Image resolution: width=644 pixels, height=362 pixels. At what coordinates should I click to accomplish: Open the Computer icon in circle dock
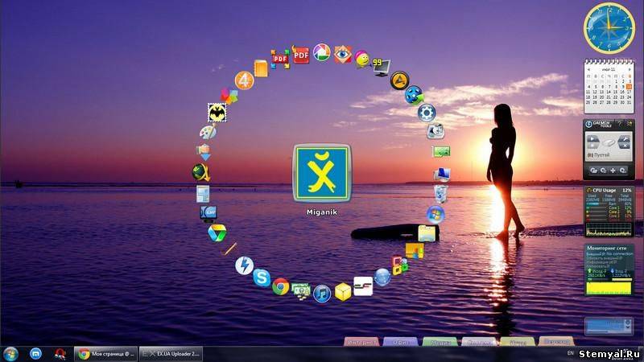click(x=442, y=175)
